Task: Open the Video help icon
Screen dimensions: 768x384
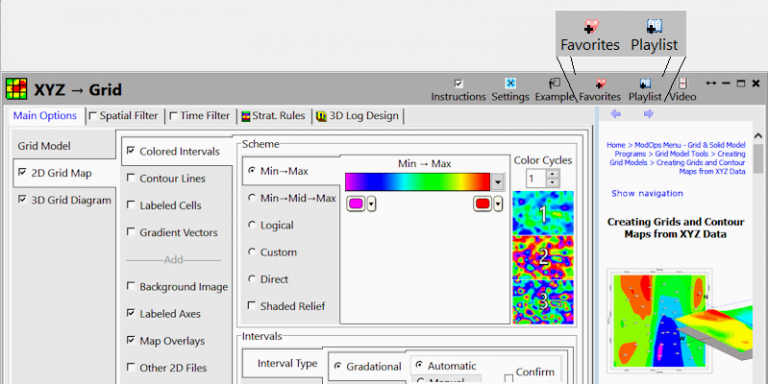Action: coord(683,84)
